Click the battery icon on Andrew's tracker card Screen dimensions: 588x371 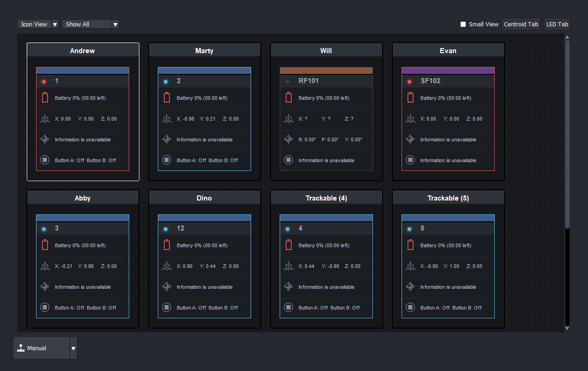pyautogui.click(x=45, y=97)
